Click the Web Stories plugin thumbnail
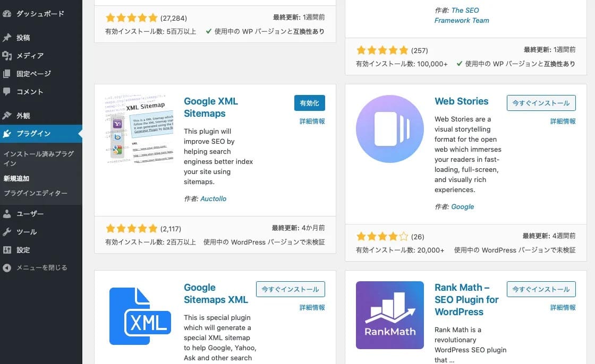Viewport: 595px width, 364px height. (x=389, y=129)
